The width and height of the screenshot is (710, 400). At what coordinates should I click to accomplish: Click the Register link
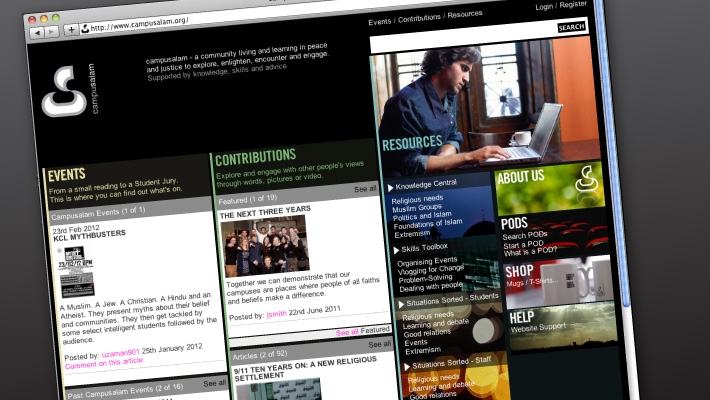(573, 5)
